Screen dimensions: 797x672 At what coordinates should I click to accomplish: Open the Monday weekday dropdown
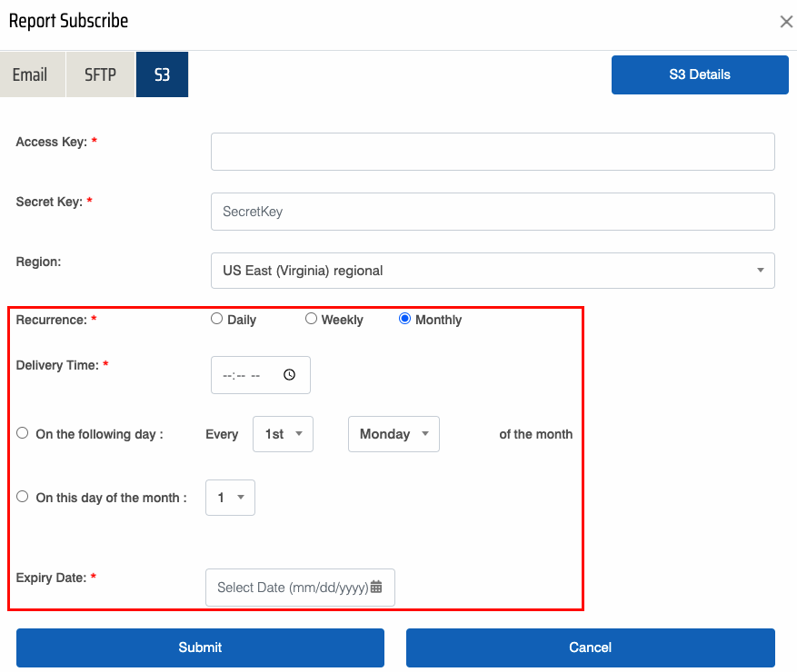tap(394, 434)
